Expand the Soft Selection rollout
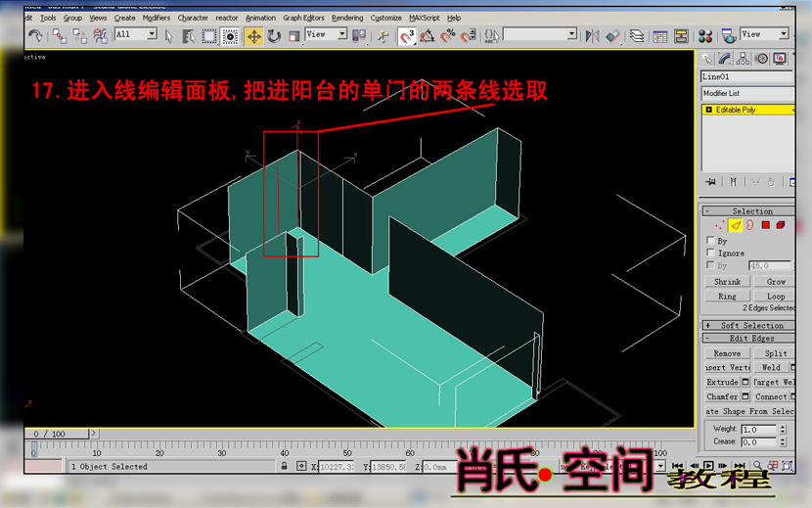812x508 pixels. pyautogui.click(x=747, y=326)
